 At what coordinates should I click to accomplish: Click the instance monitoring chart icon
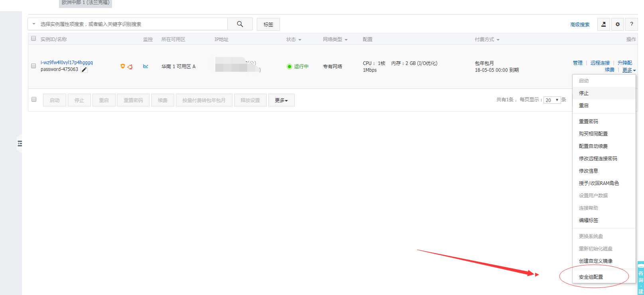pos(146,66)
